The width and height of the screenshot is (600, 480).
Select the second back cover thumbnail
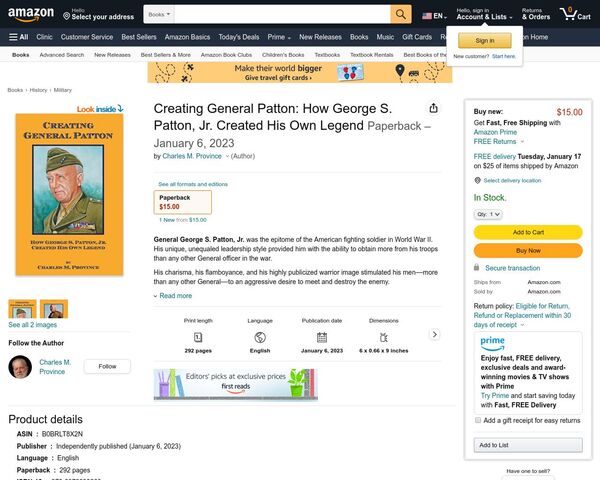click(x=54, y=309)
